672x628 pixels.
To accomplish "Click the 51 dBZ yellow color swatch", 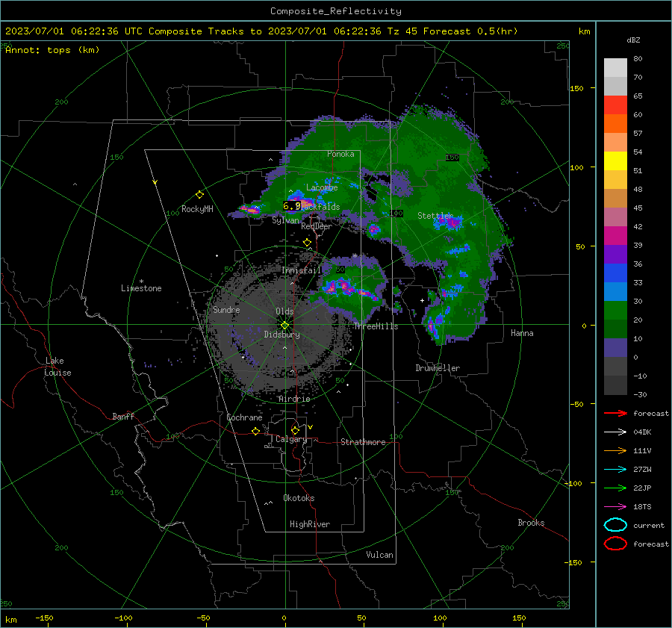I will [615, 161].
